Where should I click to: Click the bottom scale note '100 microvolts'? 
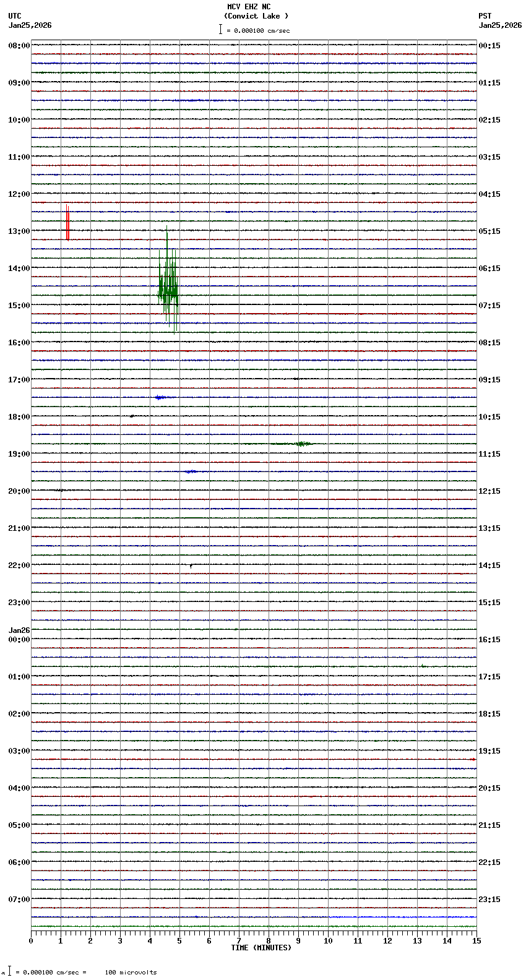[131, 973]
